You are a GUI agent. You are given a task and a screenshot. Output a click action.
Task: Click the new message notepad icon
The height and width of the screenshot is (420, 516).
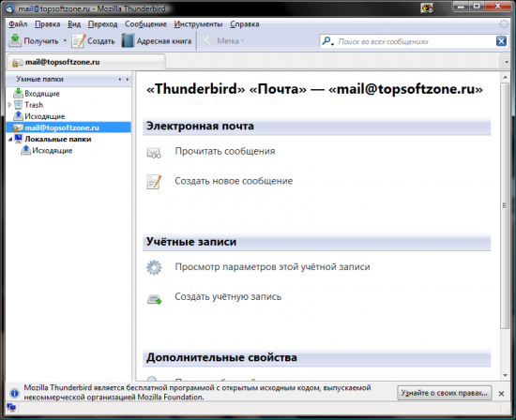point(154,182)
